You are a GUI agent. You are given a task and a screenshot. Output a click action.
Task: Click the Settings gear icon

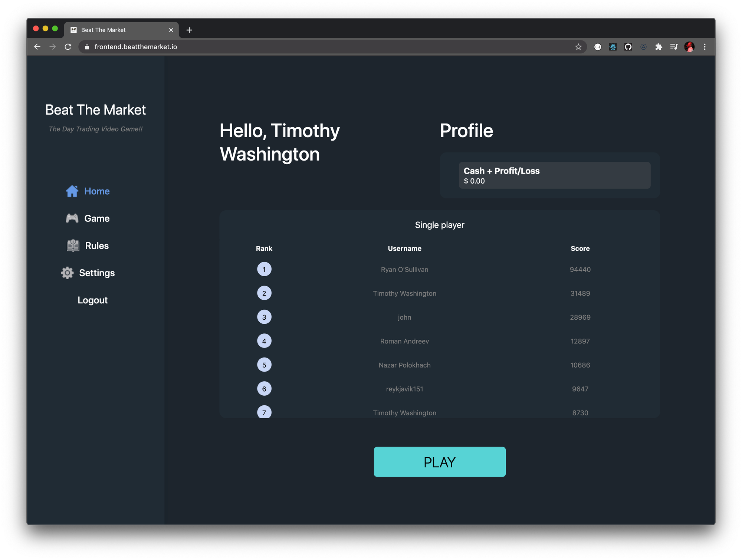[x=67, y=273]
